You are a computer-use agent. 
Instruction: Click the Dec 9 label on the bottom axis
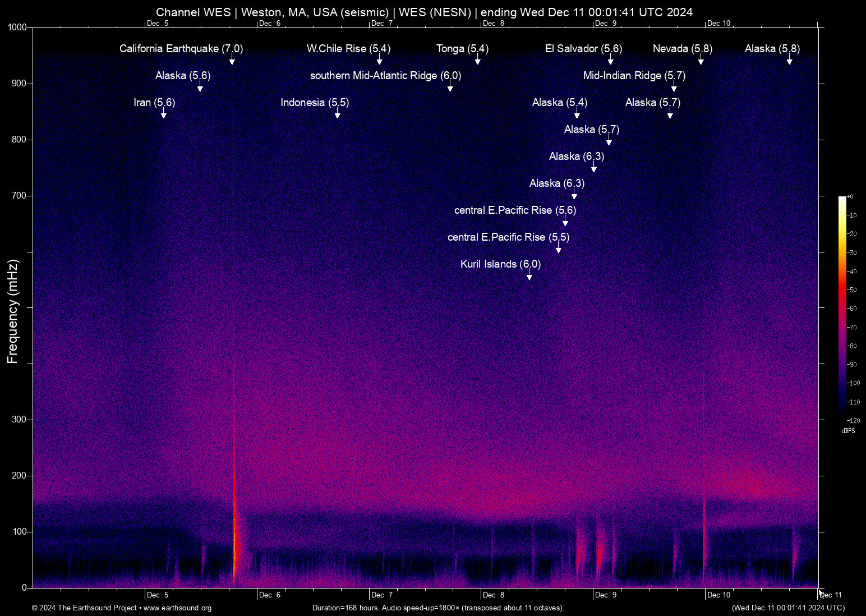click(606, 595)
